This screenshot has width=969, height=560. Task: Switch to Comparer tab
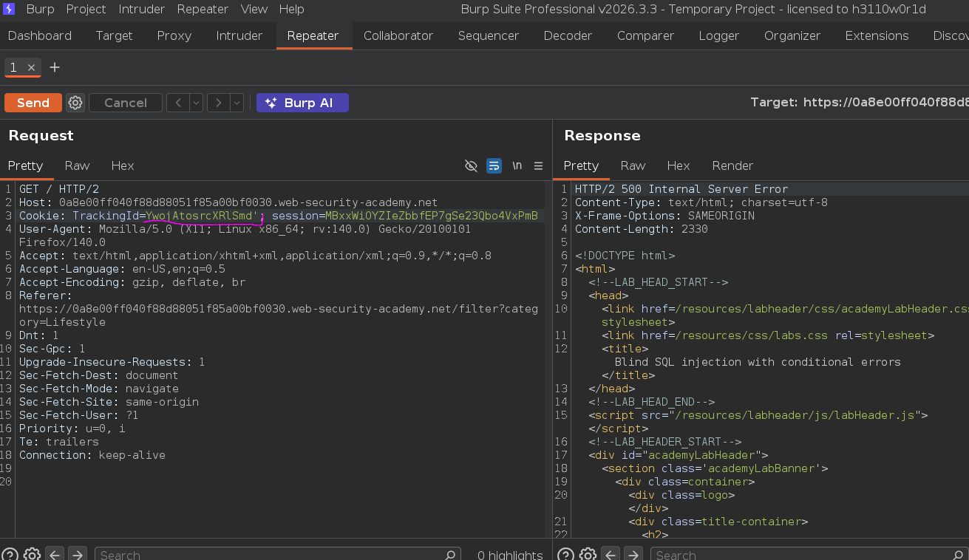[645, 35]
